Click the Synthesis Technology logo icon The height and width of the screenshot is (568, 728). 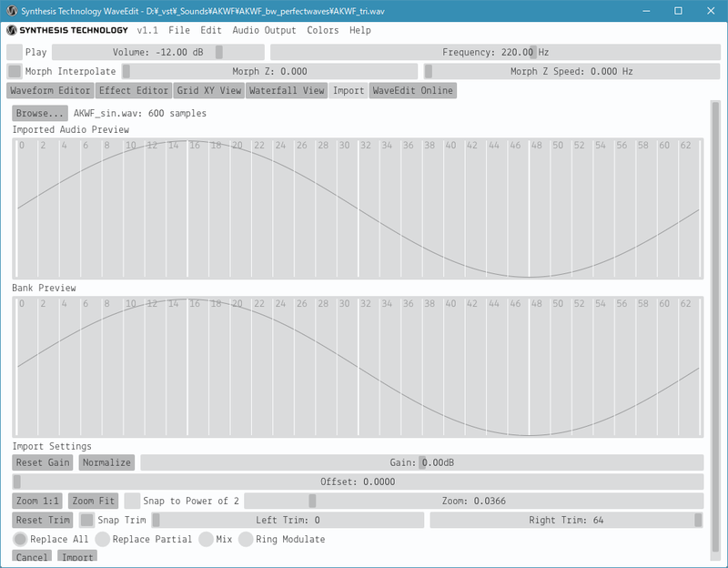(x=13, y=30)
